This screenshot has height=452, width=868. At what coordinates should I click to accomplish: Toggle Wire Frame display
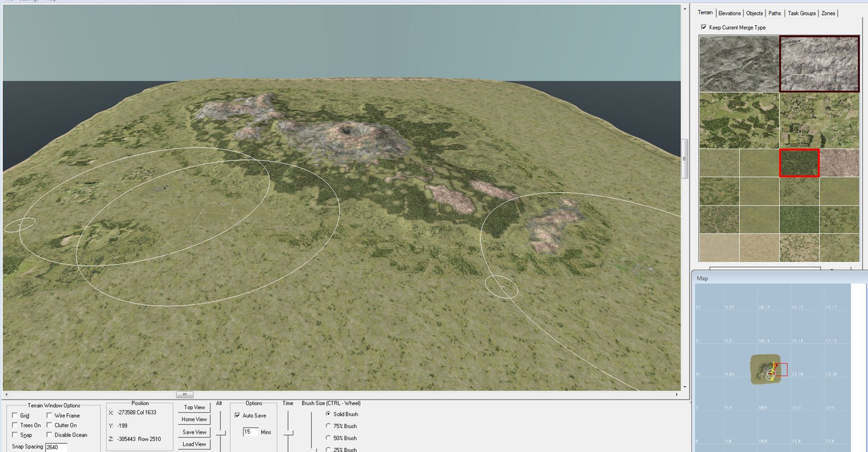[x=50, y=415]
